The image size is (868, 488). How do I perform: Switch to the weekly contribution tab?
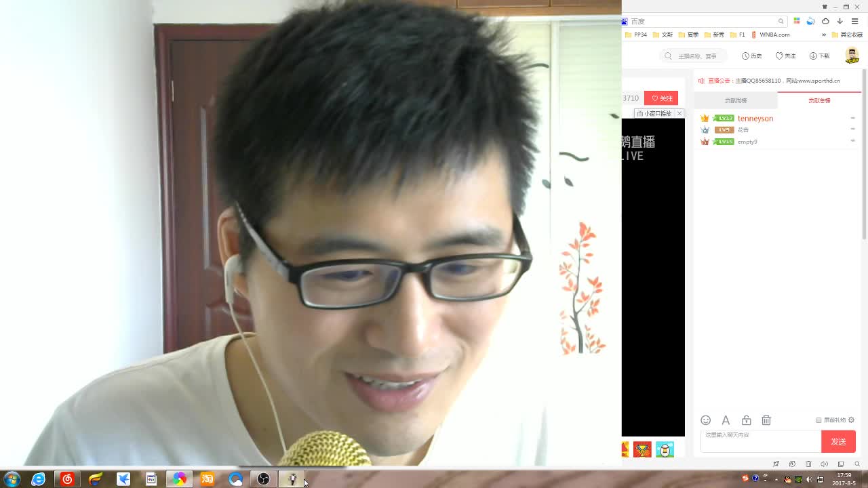[x=736, y=100]
